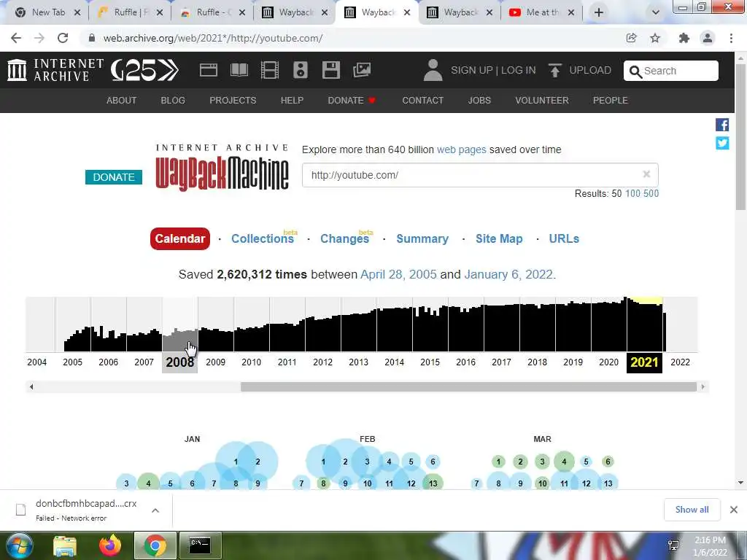Launch Firefox from the taskbar

click(110, 545)
